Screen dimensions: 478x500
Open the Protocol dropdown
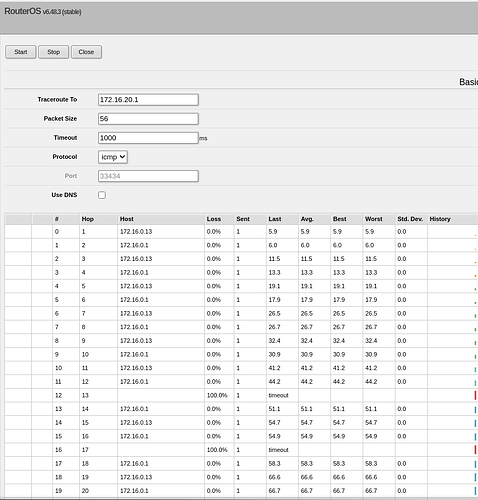click(113, 157)
